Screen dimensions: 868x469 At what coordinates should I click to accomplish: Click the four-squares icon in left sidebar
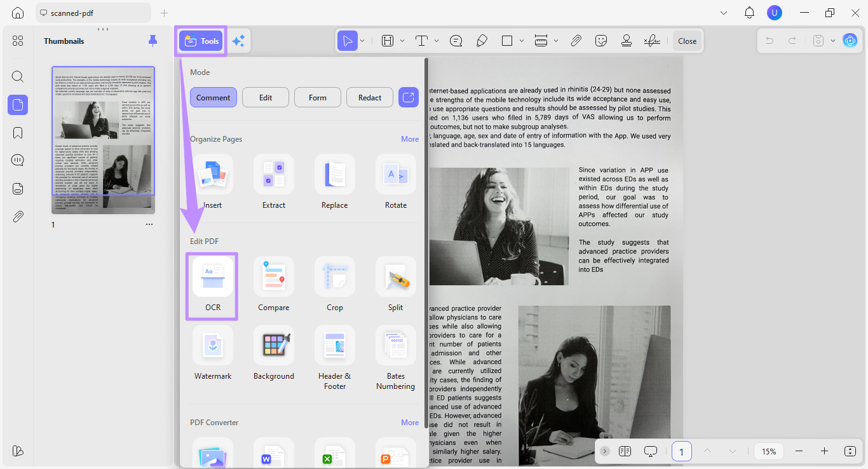point(18,41)
